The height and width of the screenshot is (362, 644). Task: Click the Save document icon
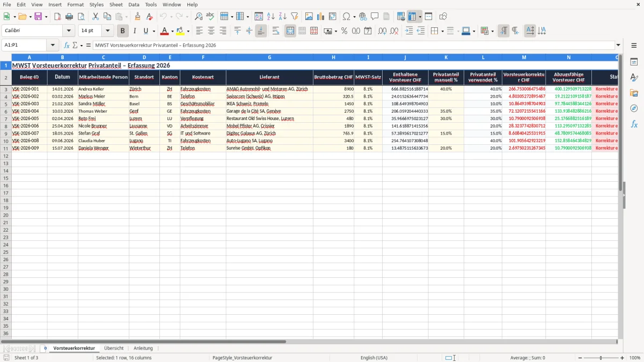38,17
